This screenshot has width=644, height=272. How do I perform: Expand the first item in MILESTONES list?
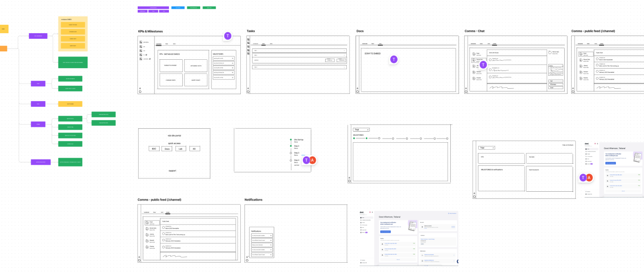[x=223, y=58]
